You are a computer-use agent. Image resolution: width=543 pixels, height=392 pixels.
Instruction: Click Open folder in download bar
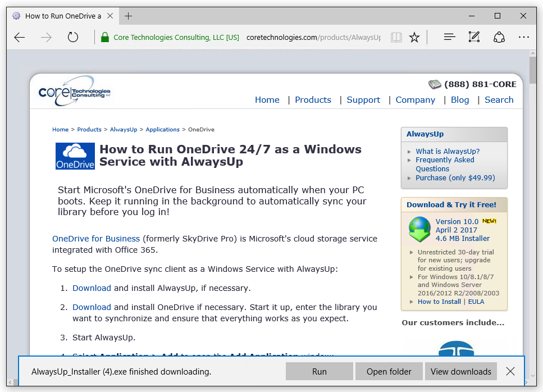(x=389, y=372)
